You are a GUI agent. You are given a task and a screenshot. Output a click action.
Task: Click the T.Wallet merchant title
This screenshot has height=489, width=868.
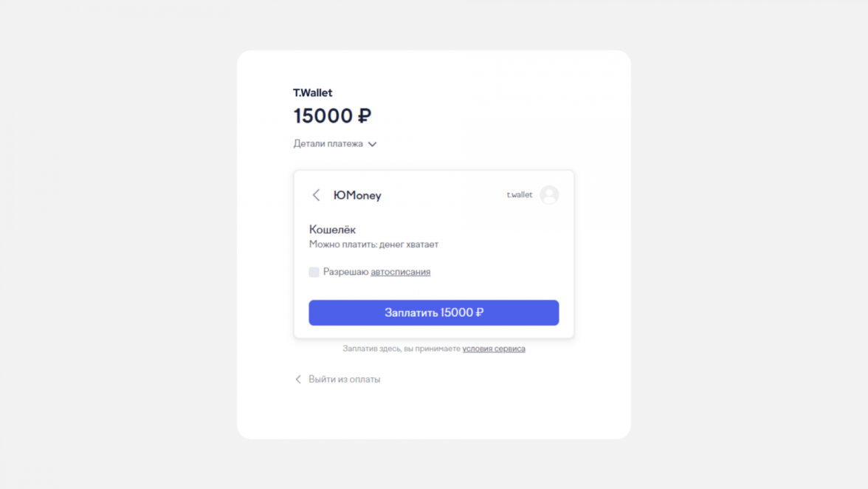pyautogui.click(x=313, y=92)
